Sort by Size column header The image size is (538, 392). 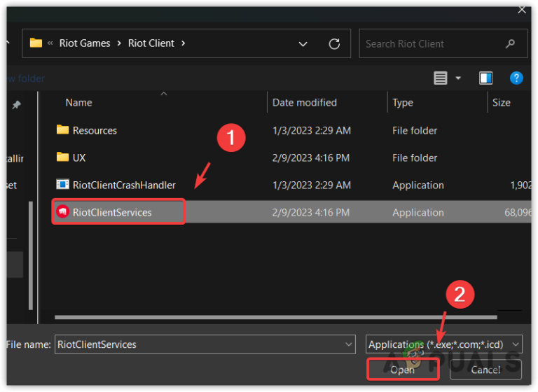pos(502,102)
